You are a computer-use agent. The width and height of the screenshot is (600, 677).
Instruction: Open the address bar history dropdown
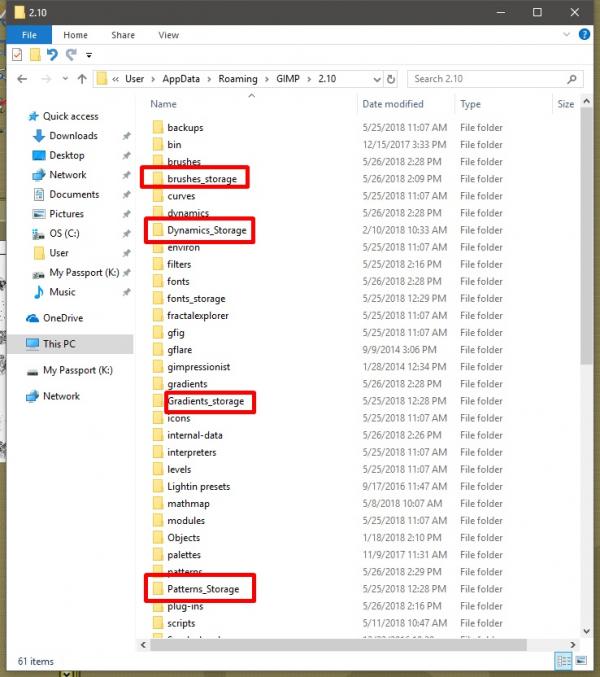(x=377, y=79)
